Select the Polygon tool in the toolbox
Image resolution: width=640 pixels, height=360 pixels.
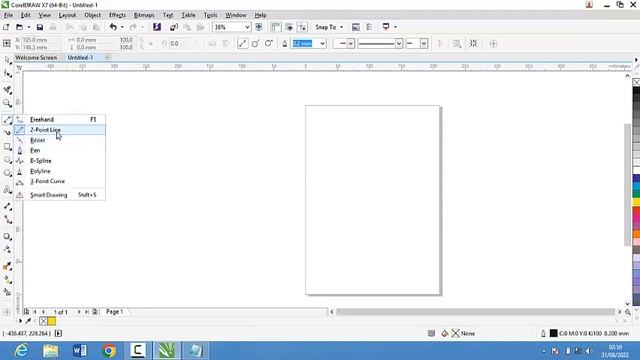7,173
